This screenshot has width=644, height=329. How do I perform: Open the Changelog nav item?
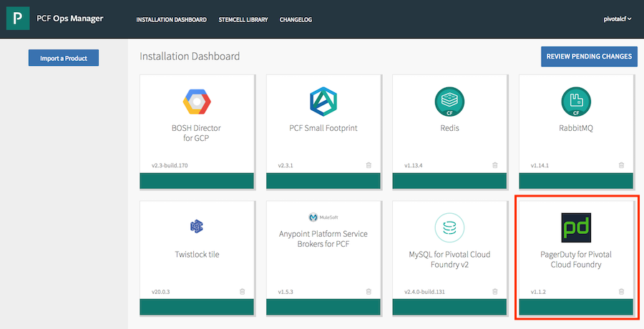click(296, 19)
